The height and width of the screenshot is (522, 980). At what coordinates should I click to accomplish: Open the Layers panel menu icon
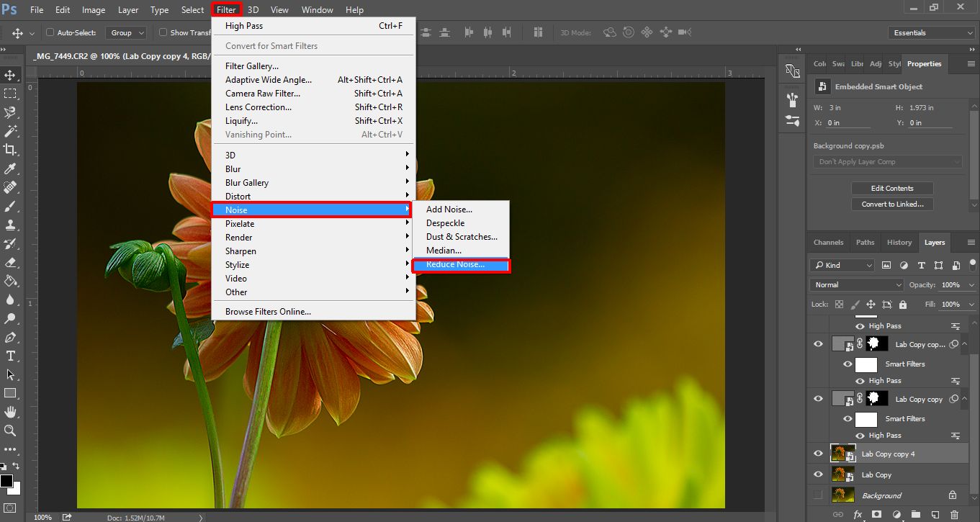coord(971,243)
